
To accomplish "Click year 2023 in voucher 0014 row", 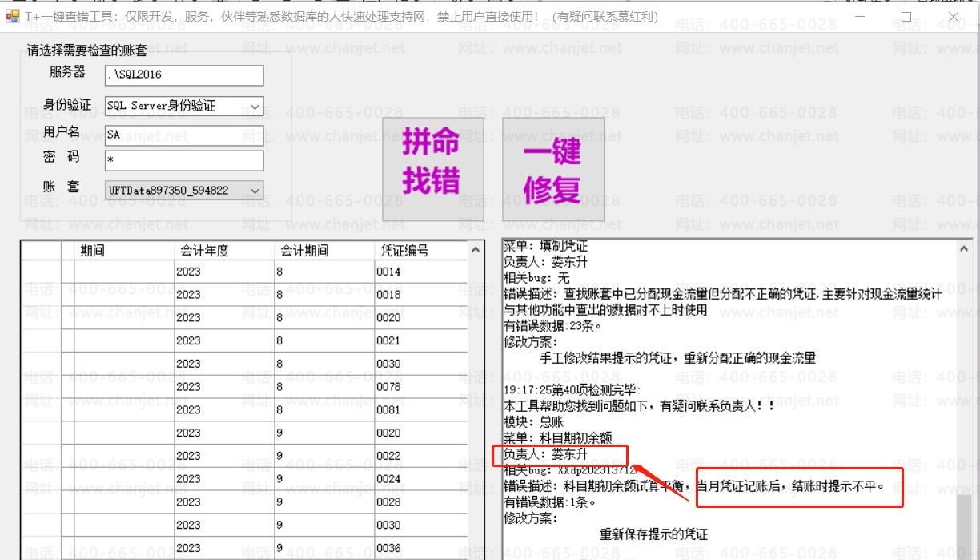I will (225, 272).
